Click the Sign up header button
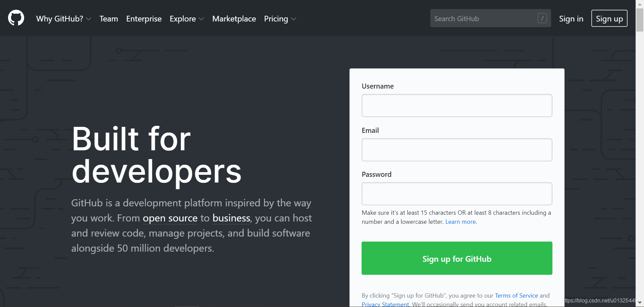 609,18
